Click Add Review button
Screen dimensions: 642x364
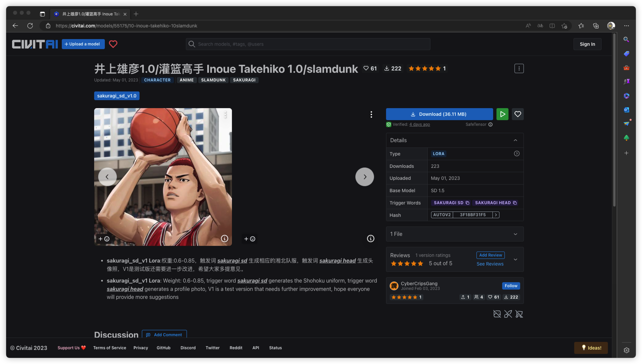(x=491, y=255)
